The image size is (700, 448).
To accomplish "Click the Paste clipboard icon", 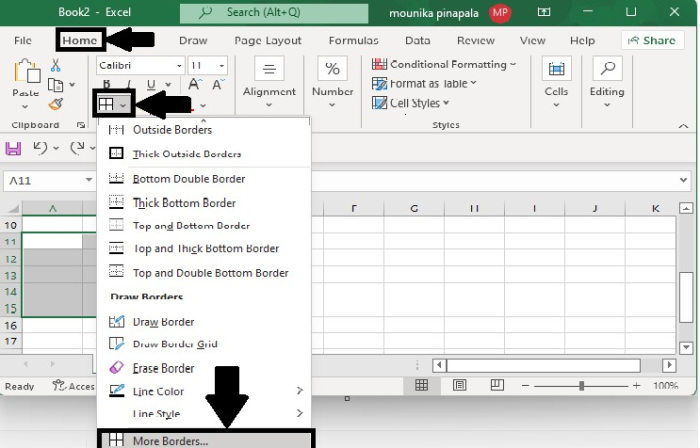I will click(x=27, y=71).
